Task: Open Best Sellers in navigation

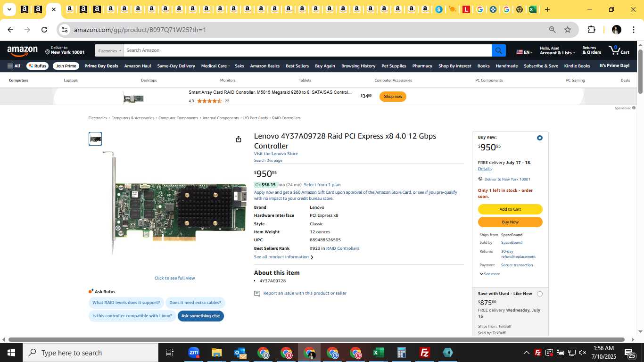Action: click(x=297, y=66)
